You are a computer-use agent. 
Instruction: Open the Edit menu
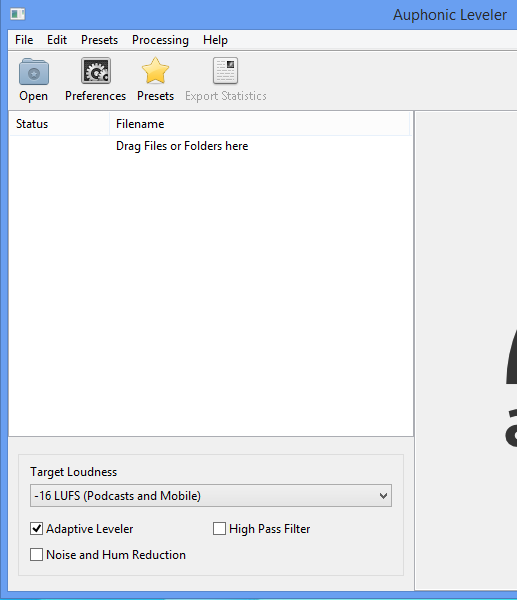tap(57, 40)
